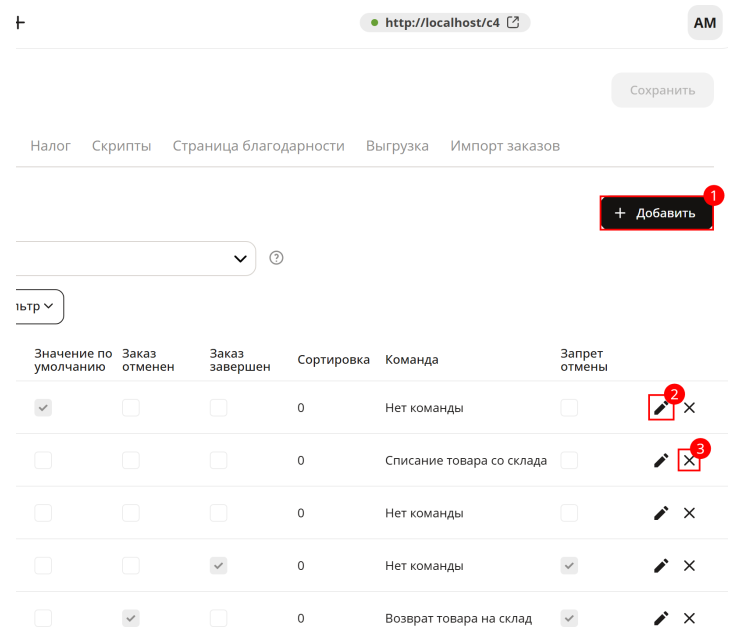Open the 'Выгрузка' tab
The width and height of the screenshot is (740, 642).
pos(397,146)
